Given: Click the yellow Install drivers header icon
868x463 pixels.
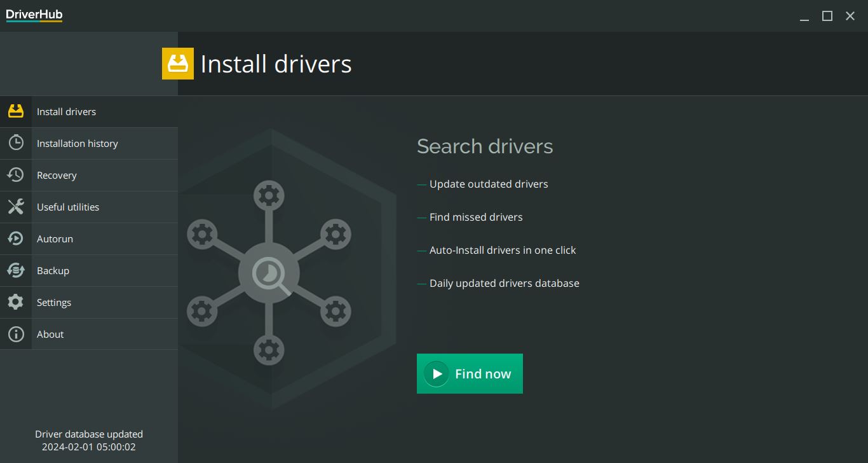Looking at the screenshot, I should click(178, 64).
